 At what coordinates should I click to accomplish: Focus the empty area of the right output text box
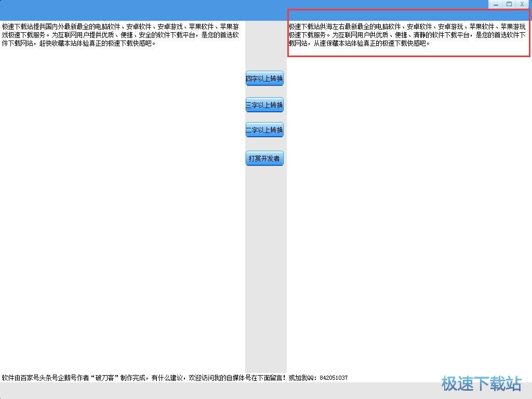click(x=409, y=208)
